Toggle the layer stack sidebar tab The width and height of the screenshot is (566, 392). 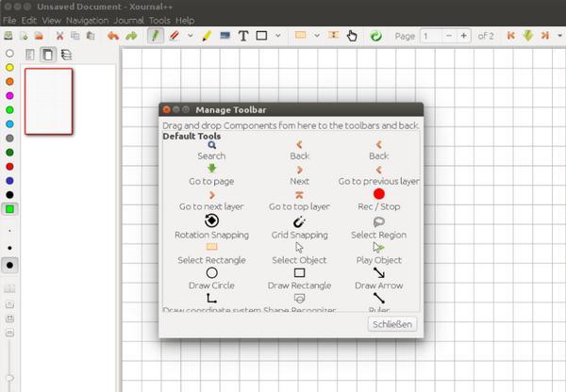(x=66, y=55)
